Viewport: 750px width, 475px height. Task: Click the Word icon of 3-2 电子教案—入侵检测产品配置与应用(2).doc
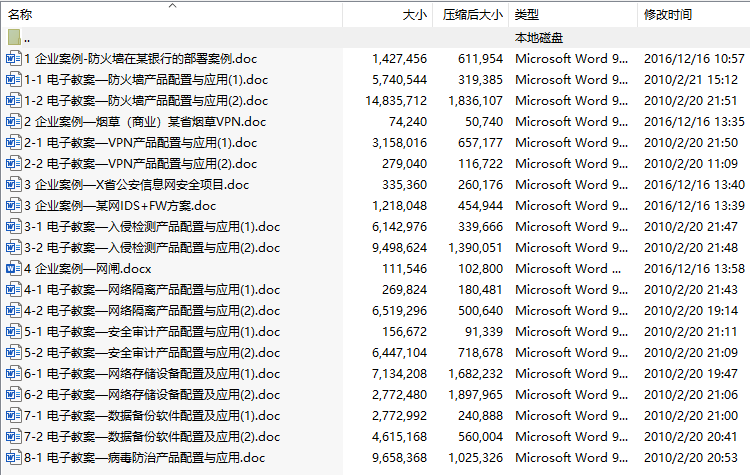(13, 248)
